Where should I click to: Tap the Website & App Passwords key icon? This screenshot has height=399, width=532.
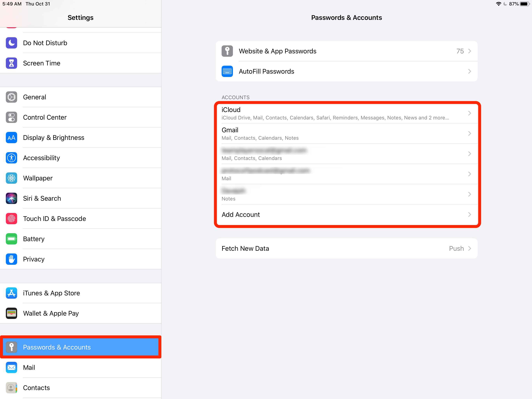(x=227, y=51)
